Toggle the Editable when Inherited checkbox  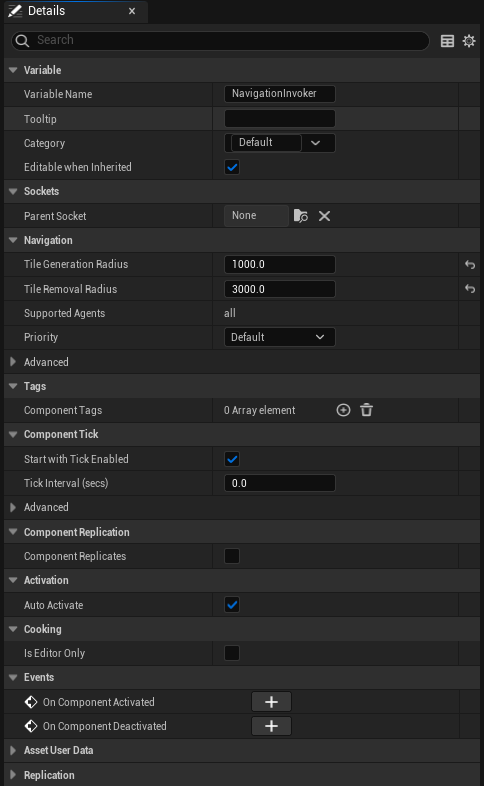232,167
